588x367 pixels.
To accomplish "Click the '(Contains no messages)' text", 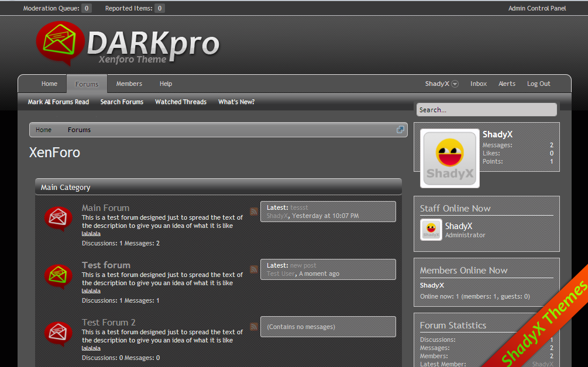I will click(x=301, y=327).
